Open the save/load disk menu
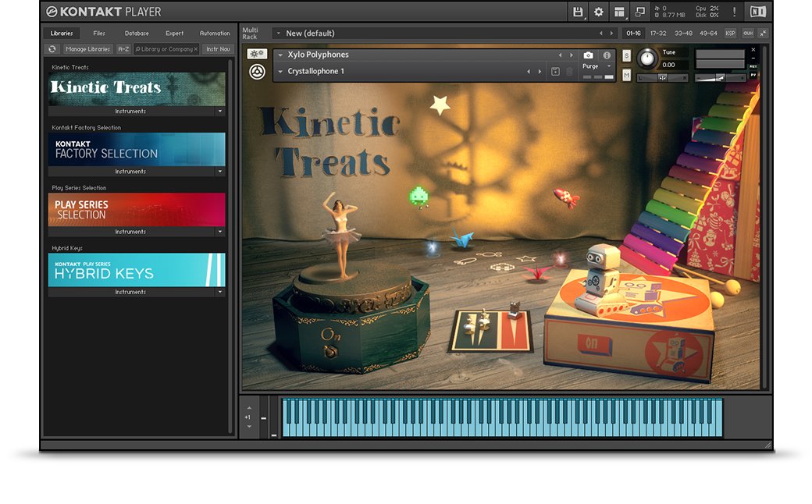 tap(578, 12)
